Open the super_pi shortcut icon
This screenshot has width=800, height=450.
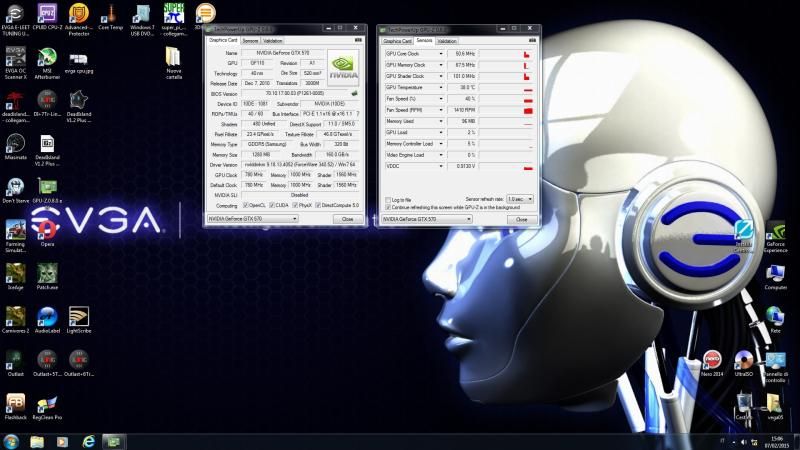tap(174, 19)
